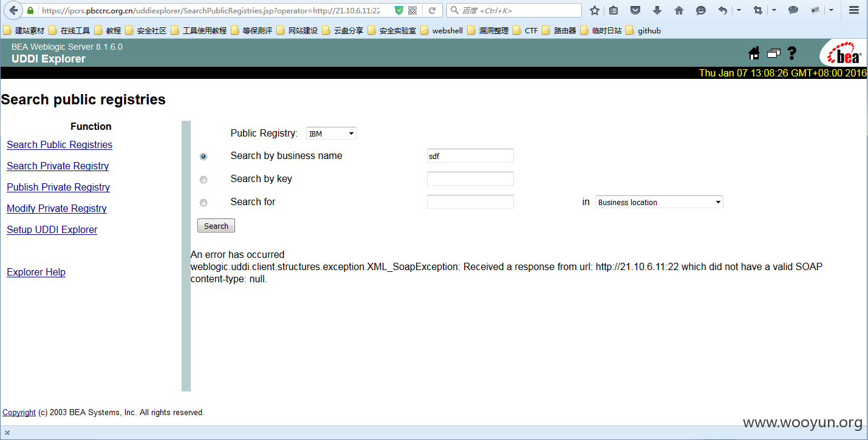Open 漏洞整理 bookmark folder
The image size is (868, 440).
[x=488, y=30]
